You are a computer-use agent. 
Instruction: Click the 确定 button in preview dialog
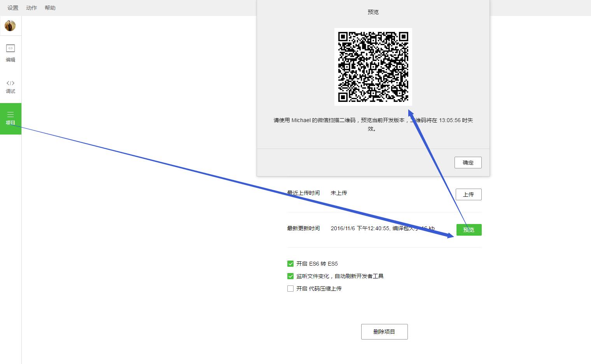point(468,163)
